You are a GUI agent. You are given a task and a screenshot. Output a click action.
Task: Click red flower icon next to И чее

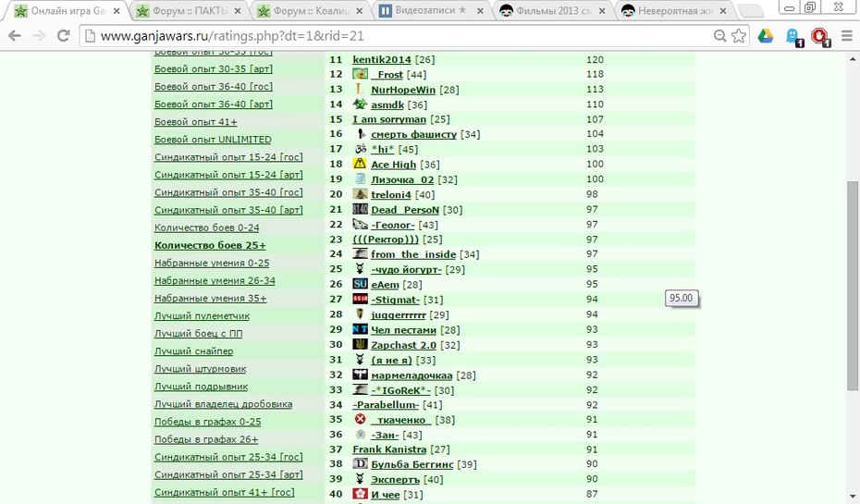click(x=360, y=494)
